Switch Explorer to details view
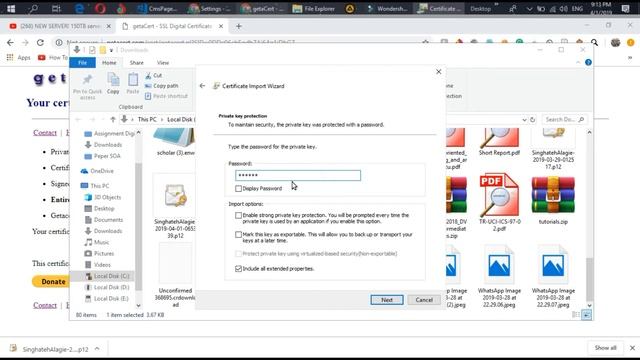The image size is (640, 360). pos(576,315)
